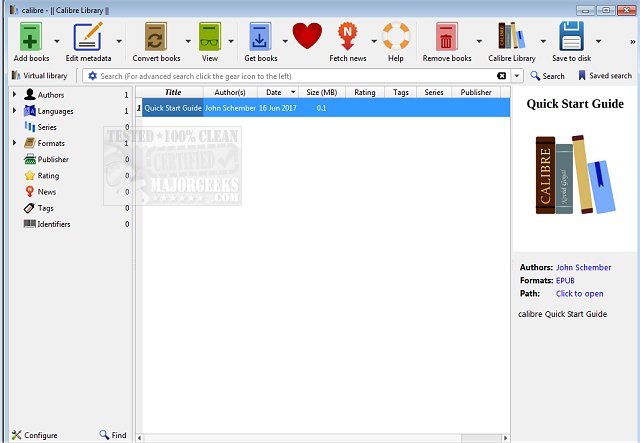Expand the Authors tree item
This screenshot has height=443, width=640.
(14, 95)
